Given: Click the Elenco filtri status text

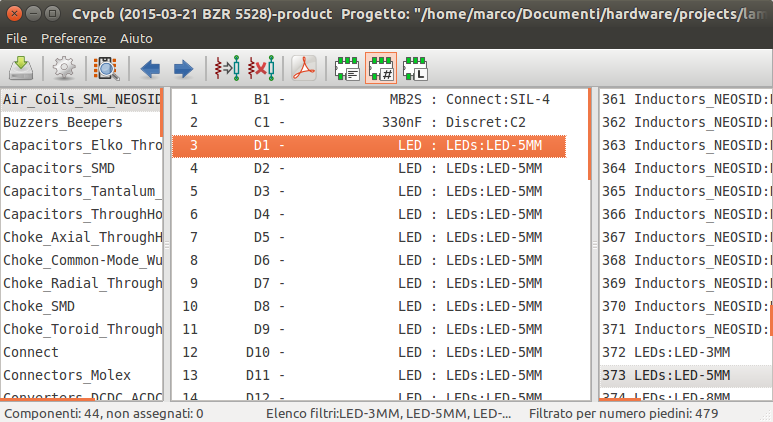Looking at the screenshot, I should coord(388,414).
